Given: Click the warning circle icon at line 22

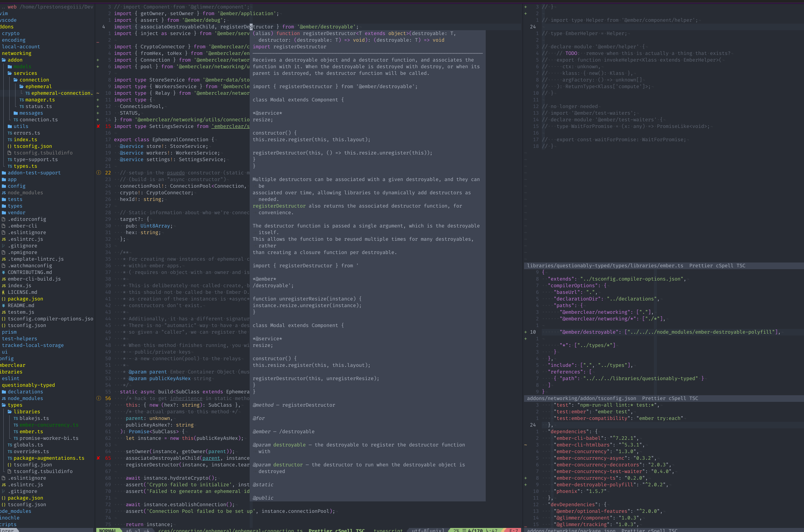Looking at the screenshot, I should [x=98, y=173].
